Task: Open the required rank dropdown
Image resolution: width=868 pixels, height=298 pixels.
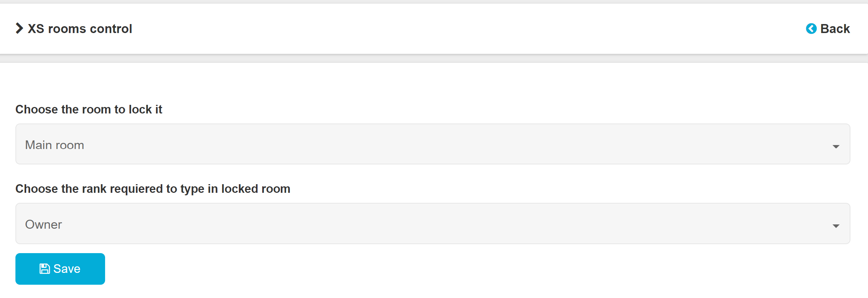Action: pos(433,224)
